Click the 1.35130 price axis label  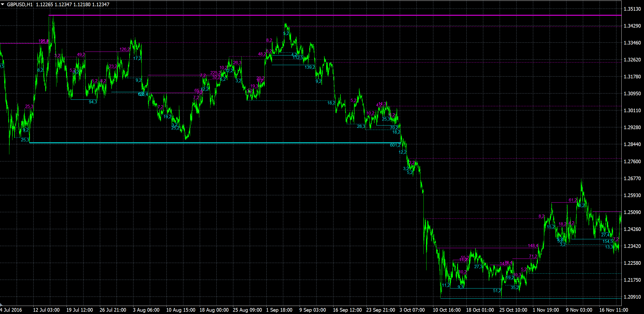click(x=632, y=9)
